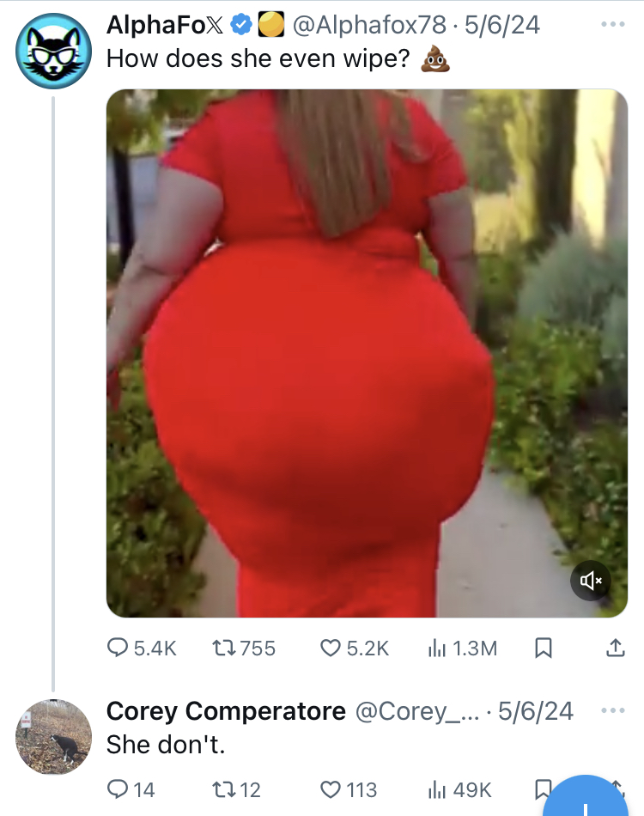Image resolution: width=644 pixels, height=816 pixels.
Task: Click the blue verified badge next to AlphaFox
Action: (x=240, y=24)
